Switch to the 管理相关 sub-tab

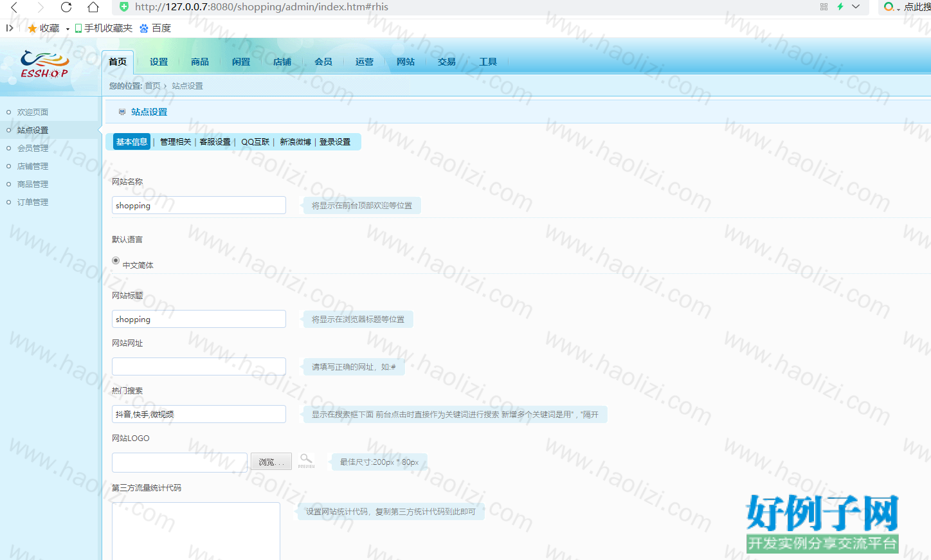click(176, 142)
